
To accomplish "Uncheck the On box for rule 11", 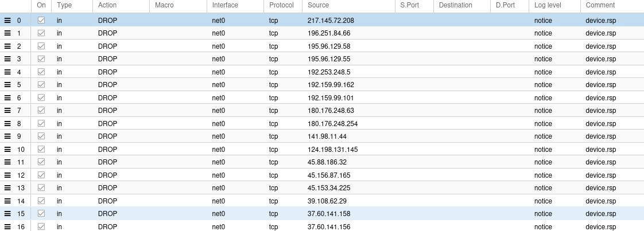I will pyautogui.click(x=41, y=162).
